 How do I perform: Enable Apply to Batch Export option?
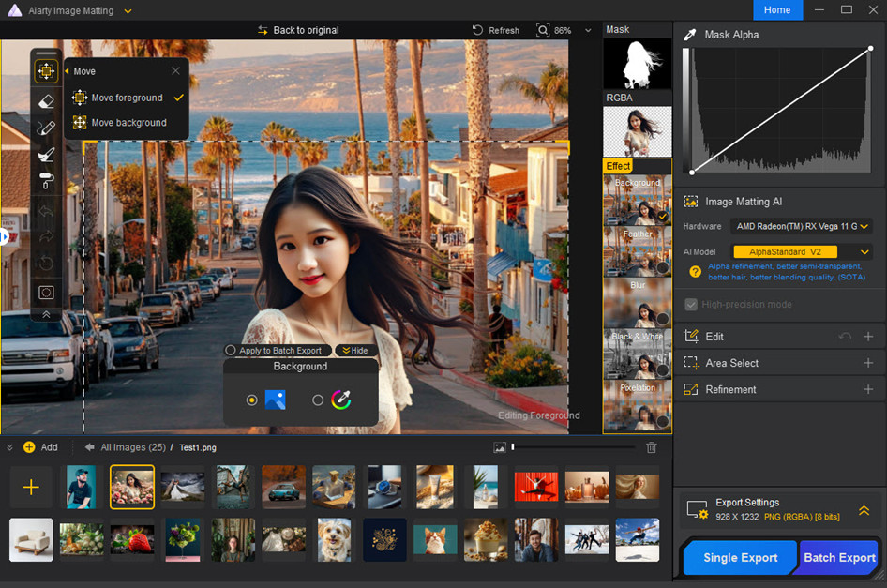(x=231, y=350)
